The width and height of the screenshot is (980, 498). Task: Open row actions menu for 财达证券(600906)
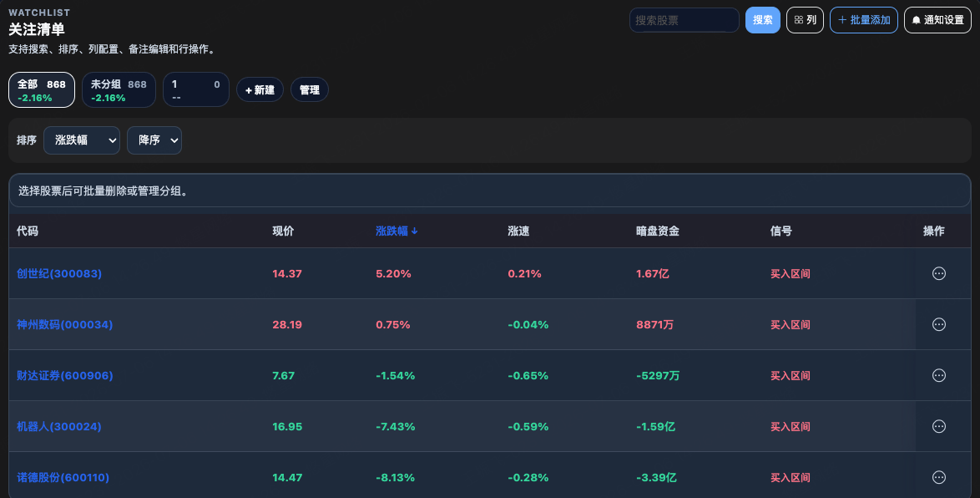[x=938, y=375]
